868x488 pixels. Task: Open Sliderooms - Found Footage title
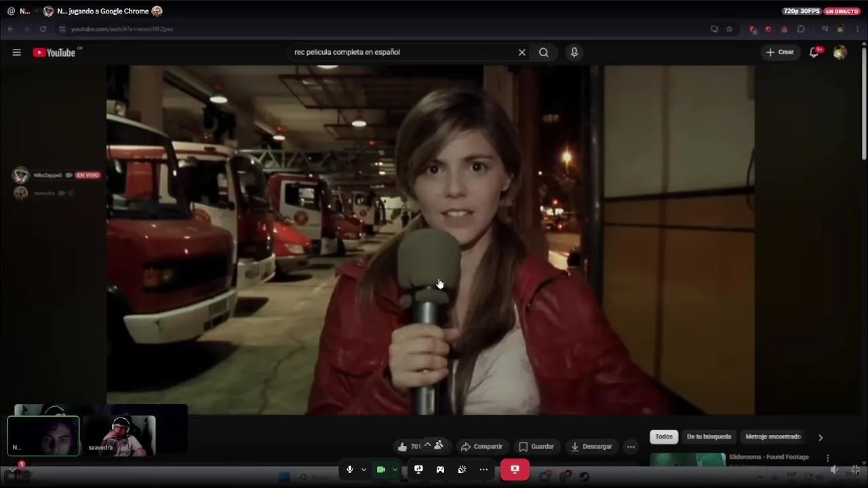(769, 457)
